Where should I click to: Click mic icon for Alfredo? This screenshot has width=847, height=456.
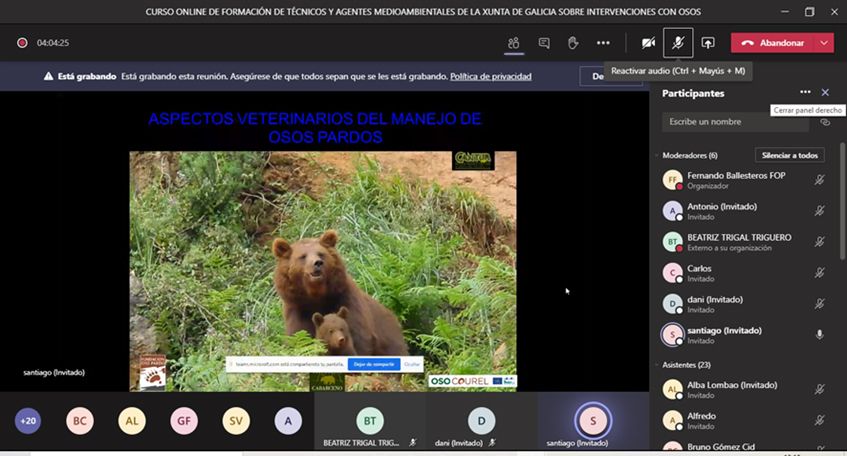click(x=819, y=420)
